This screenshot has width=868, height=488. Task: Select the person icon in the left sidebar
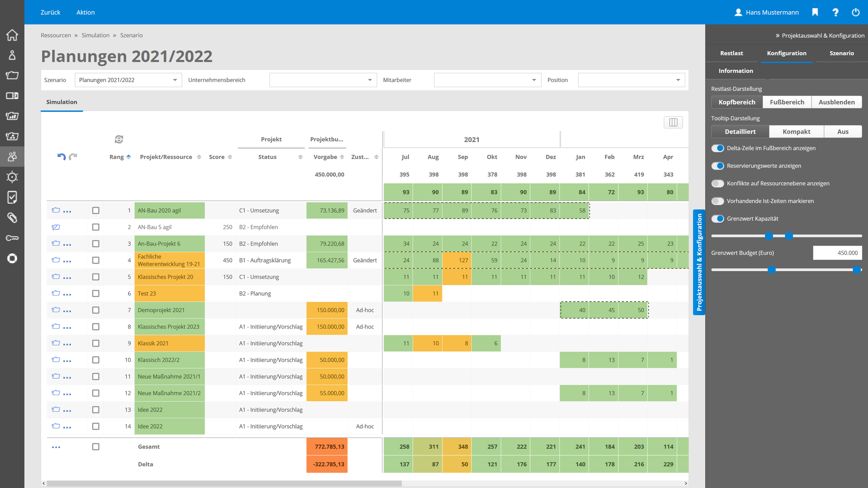(12, 55)
